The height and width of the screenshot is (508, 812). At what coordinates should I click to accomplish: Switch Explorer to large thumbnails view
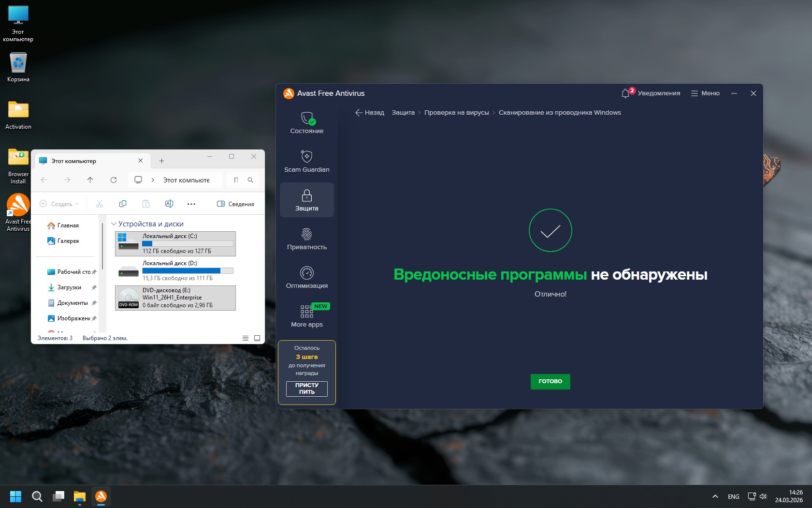pyautogui.click(x=257, y=338)
